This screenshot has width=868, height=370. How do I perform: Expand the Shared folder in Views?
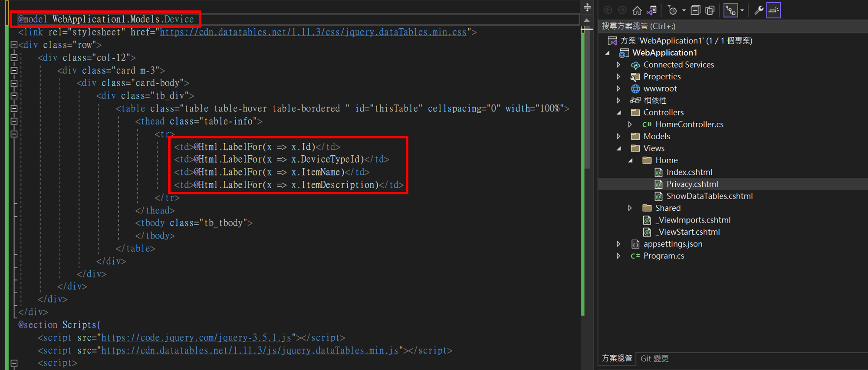630,208
